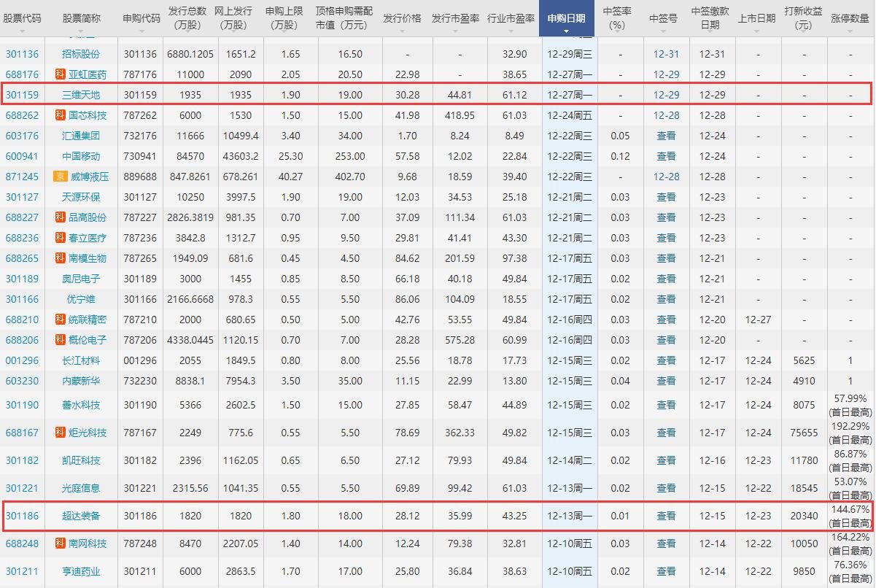Sort table by 打新收益 (元) header
Viewport: 876px width, 588px height.
(x=804, y=18)
